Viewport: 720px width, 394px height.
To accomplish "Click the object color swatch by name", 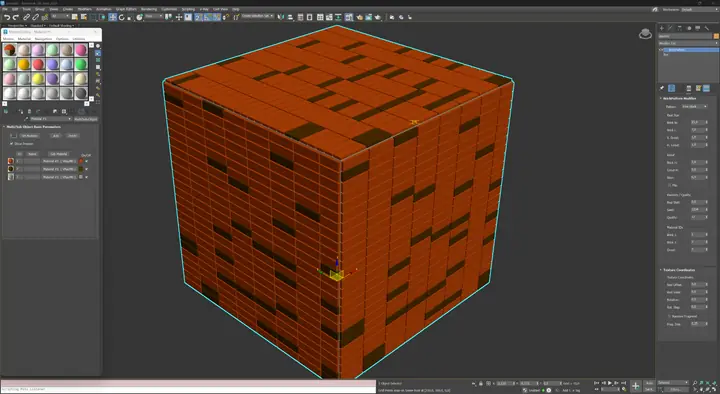I will click(x=716, y=36).
